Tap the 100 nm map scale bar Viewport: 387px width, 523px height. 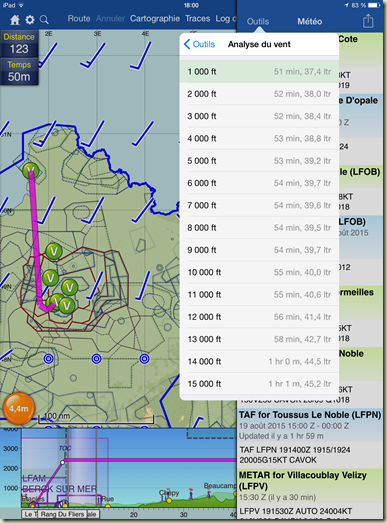click(x=96, y=419)
